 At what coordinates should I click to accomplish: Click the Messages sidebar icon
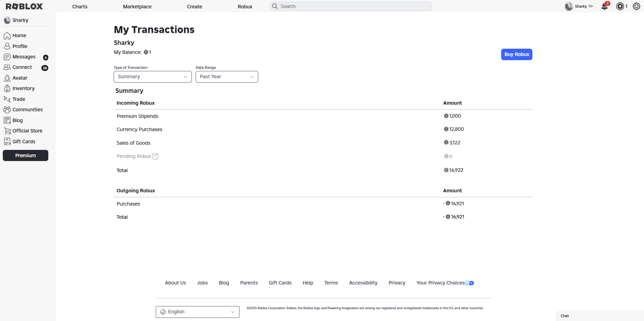[x=7, y=57]
